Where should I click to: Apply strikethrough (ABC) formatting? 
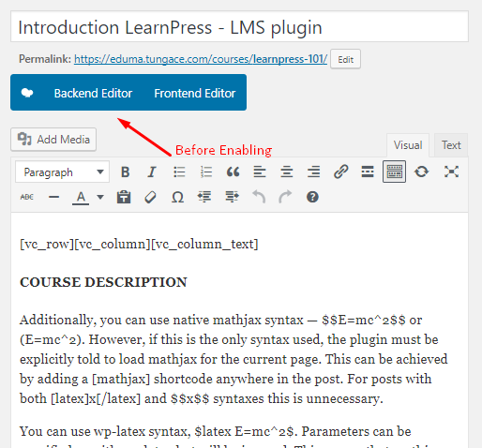coord(27,197)
